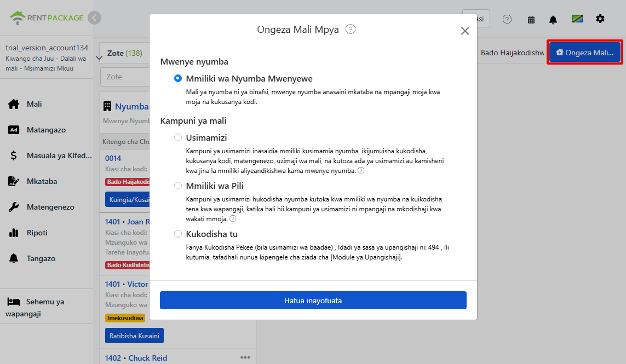Open the Zote filter dropdown field
626x364 pixels.
coord(124,77)
